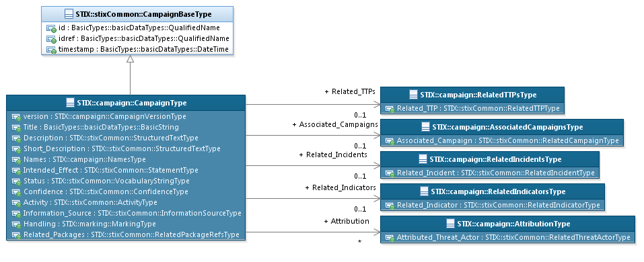Click the property icon beside Associated_Campaign attribute
This screenshot has width=644, height=262.
(390, 141)
